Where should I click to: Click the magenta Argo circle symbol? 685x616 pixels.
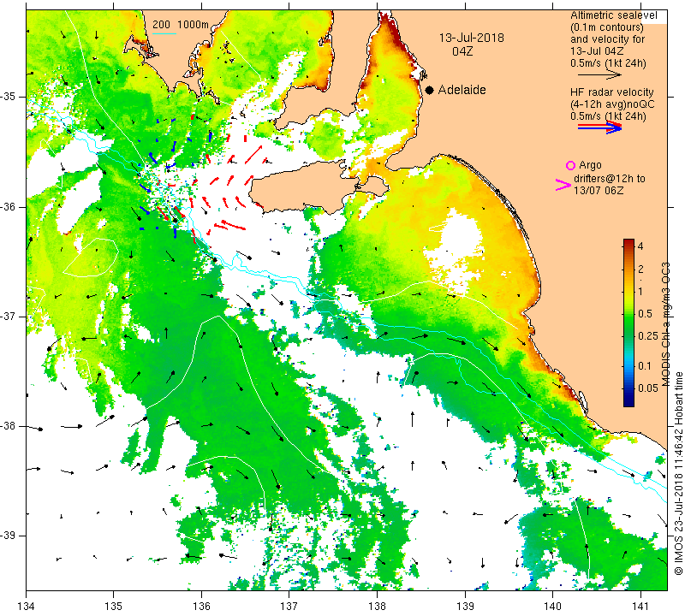pyautogui.click(x=570, y=165)
